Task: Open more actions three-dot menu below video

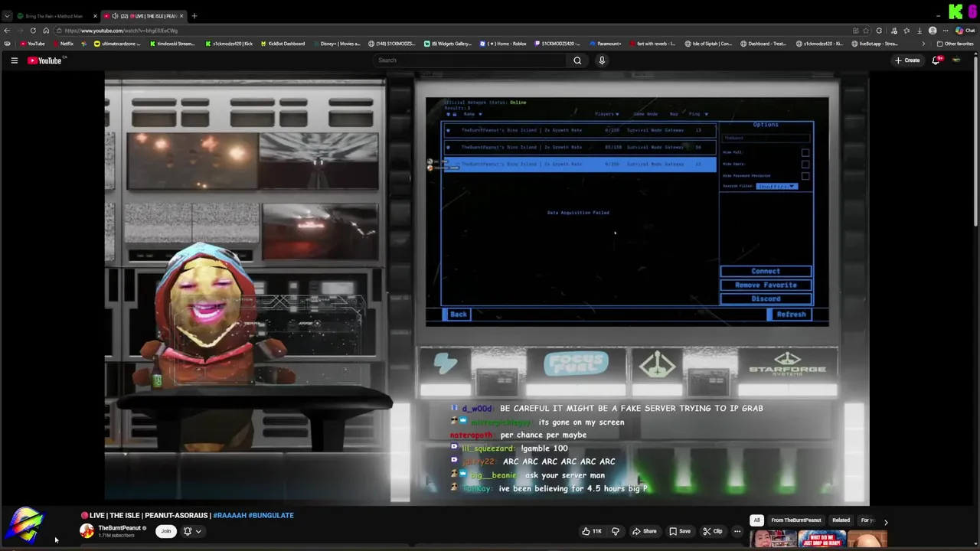Action: 737,531
